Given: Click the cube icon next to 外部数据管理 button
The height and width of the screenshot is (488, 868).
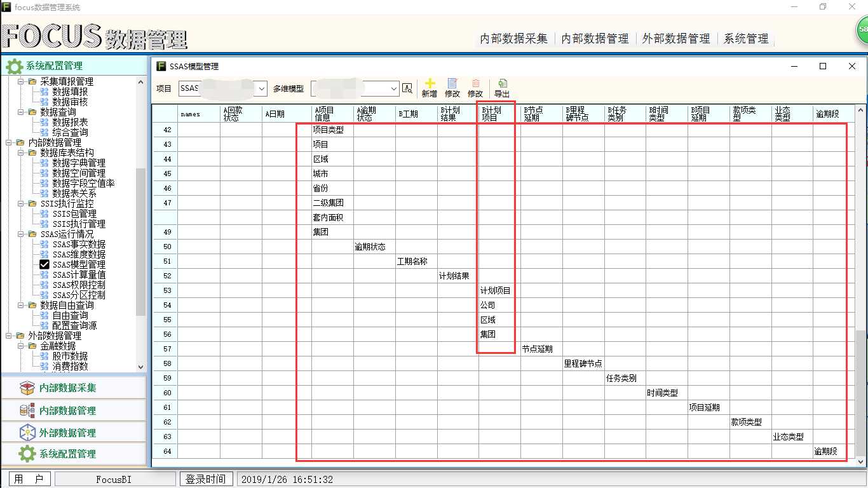Looking at the screenshot, I should 27,433.
